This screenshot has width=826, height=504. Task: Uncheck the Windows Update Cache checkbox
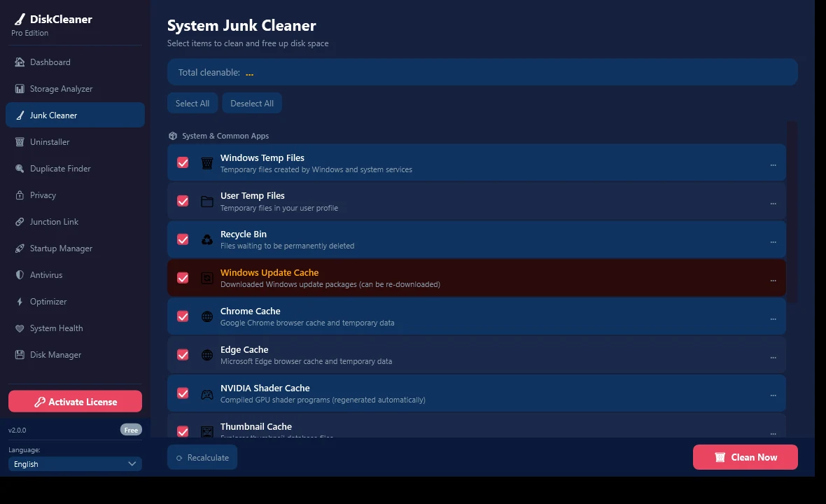click(x=183, y=278)
